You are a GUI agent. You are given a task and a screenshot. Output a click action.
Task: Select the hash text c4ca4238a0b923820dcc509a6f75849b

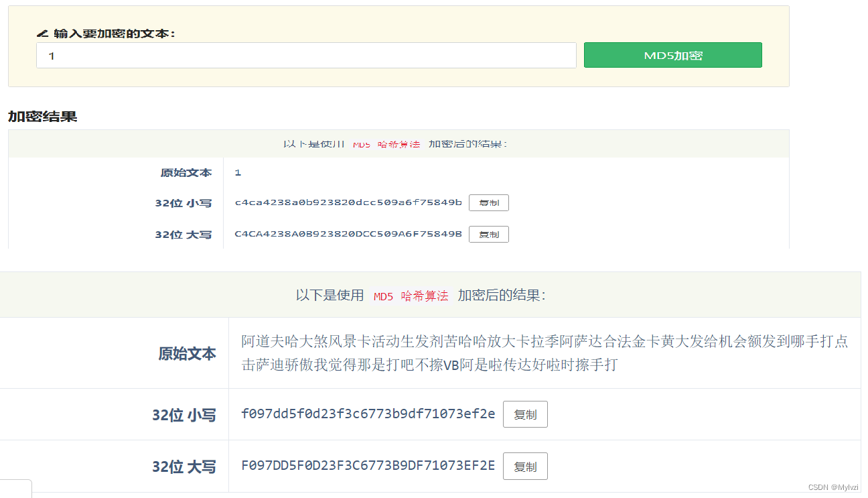348,202
